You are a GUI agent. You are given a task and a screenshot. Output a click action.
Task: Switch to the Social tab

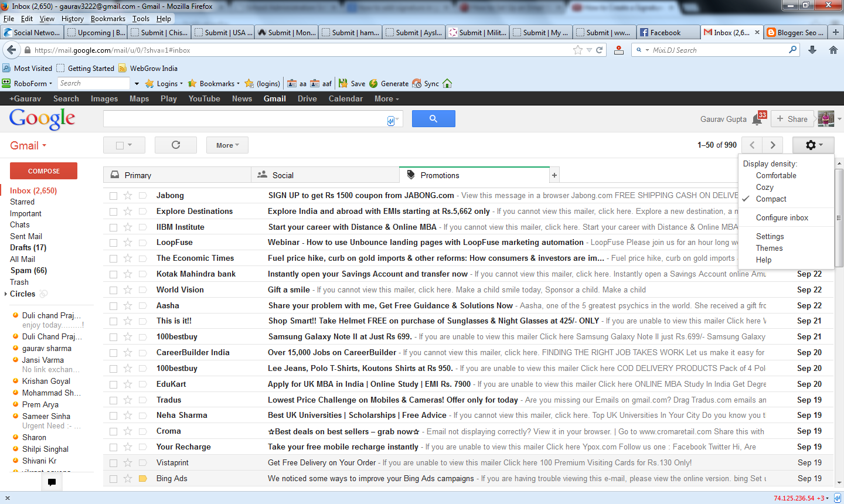click(283, 175)
